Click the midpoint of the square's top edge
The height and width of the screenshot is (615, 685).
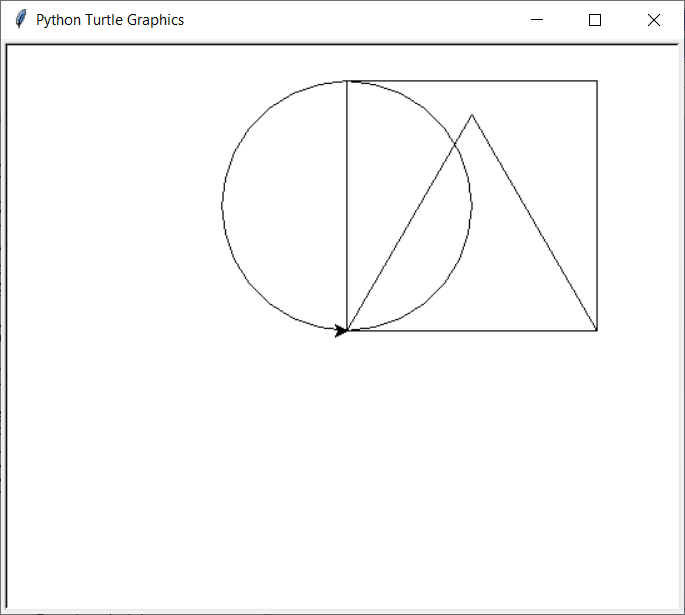[472, 81]
